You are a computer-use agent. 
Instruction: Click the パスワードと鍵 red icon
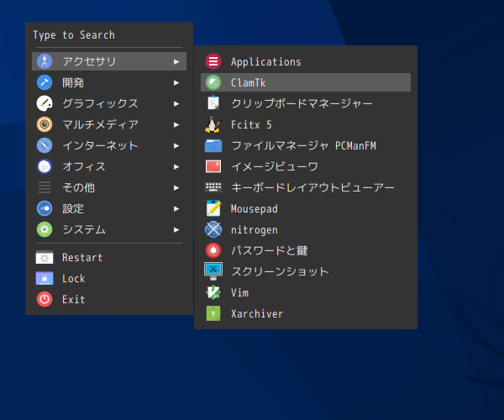(x=213, y=250)
